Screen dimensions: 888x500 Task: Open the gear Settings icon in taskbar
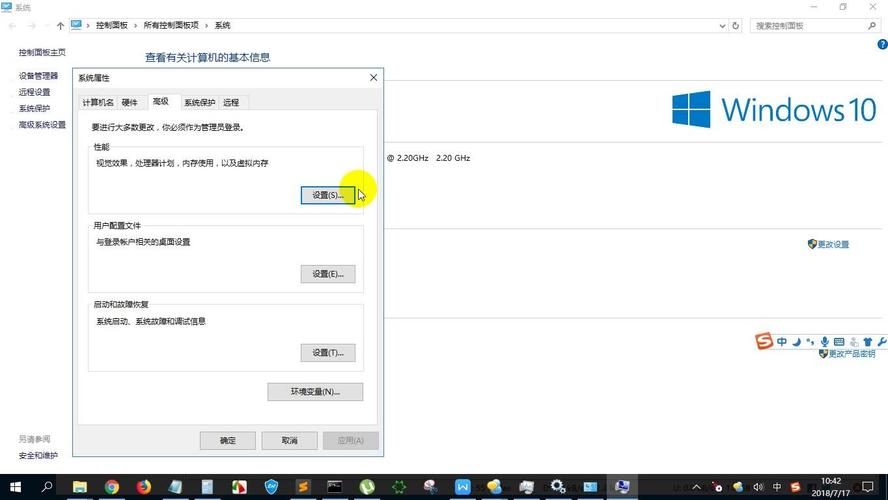pyautogui.click(x=558, y=486)
